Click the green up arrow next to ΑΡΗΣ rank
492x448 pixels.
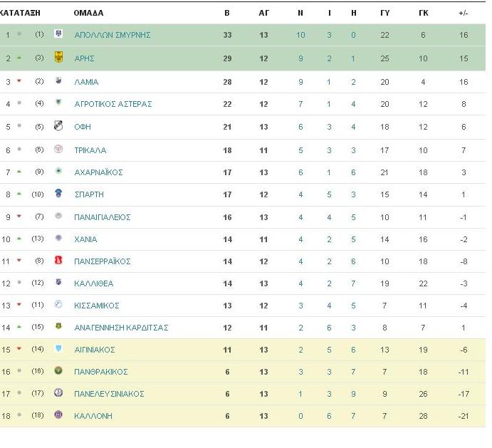[x=19, y=58]
